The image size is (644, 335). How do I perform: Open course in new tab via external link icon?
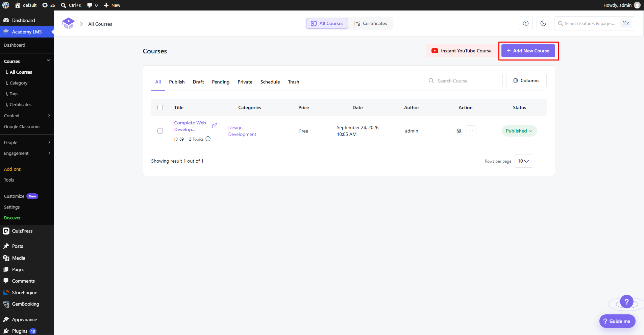[215, 126]
